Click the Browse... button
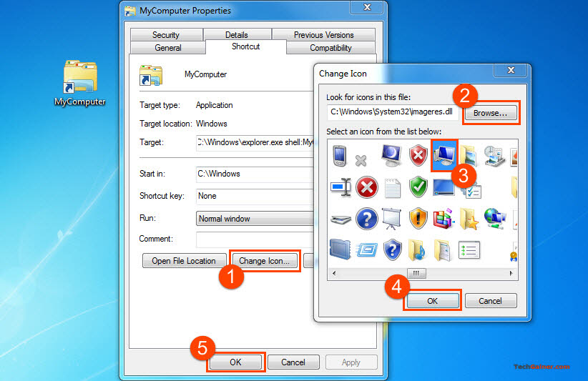 [491, 113]
